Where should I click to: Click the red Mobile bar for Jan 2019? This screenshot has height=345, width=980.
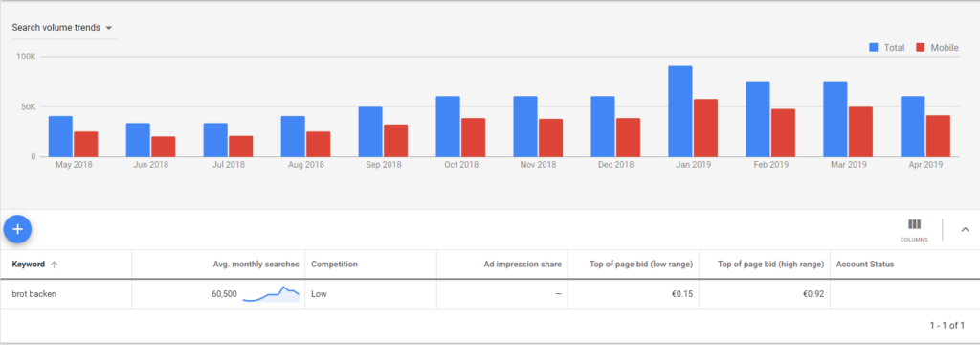pyautogui.click(x=705, y=127)
